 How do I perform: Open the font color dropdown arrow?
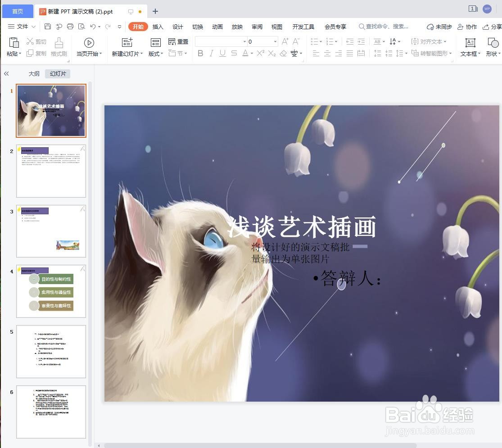[252, 54]
